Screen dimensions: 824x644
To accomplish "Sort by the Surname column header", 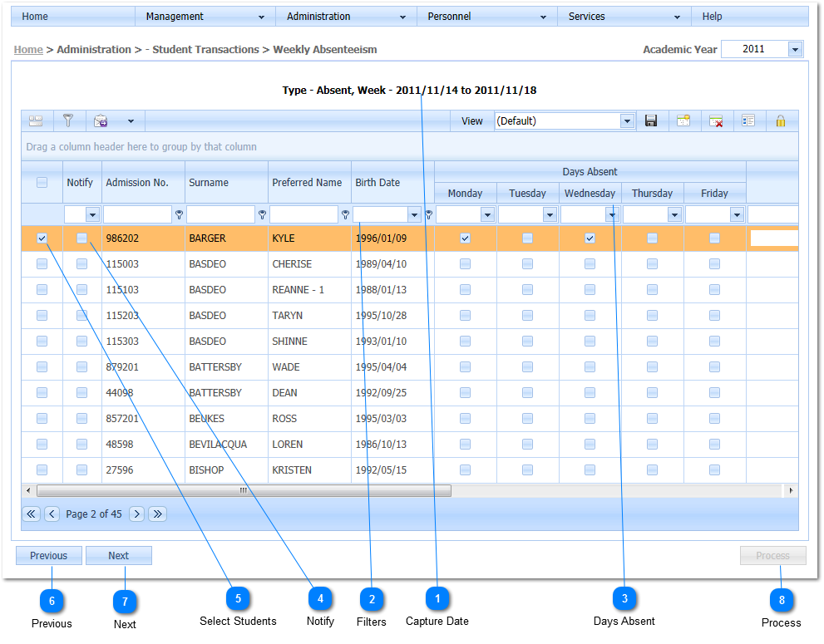I will tap(226, 182).
